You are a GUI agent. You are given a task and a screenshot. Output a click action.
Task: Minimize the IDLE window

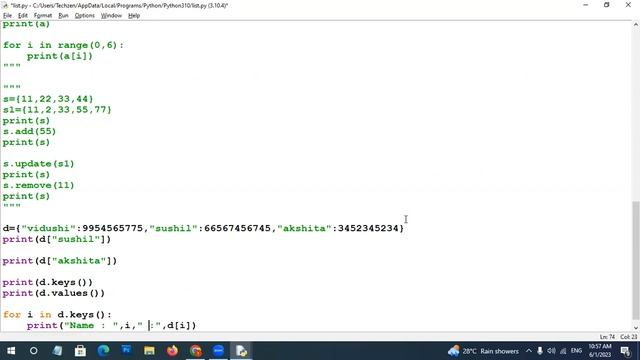[586, 5]
